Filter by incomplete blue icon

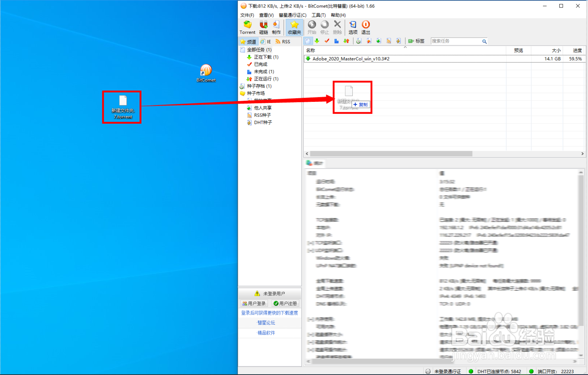click(x=336, y=41)
